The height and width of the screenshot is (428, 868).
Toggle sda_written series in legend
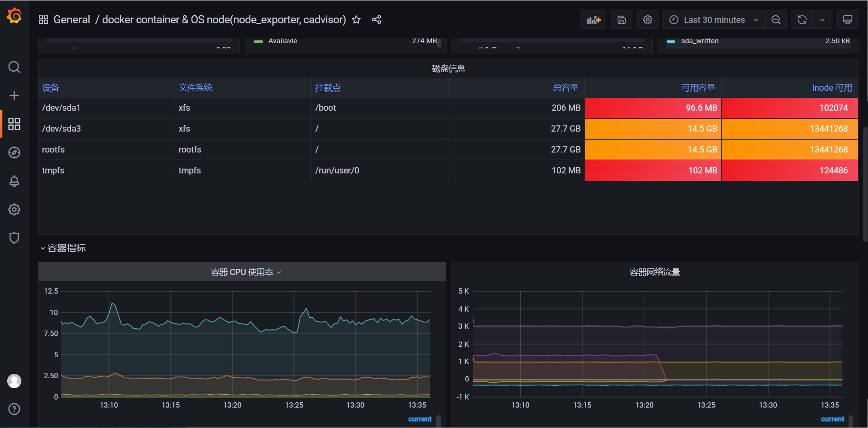click(699, 41)
